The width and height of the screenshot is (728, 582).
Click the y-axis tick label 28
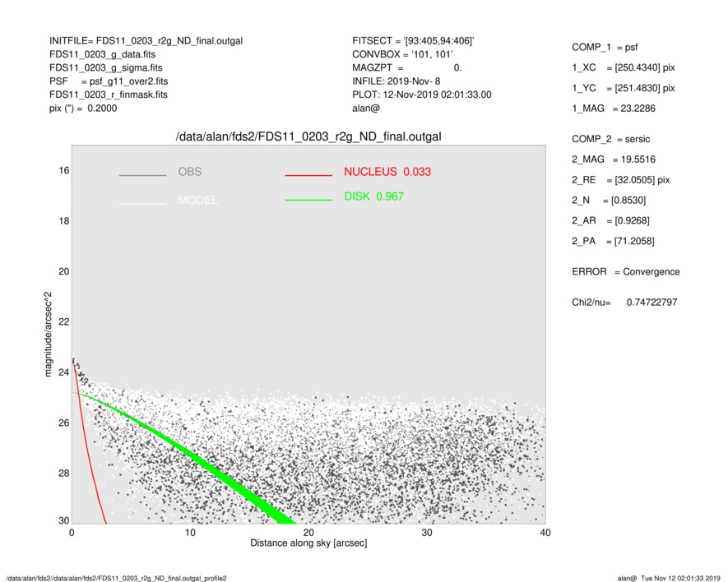[x=63, y=473]
